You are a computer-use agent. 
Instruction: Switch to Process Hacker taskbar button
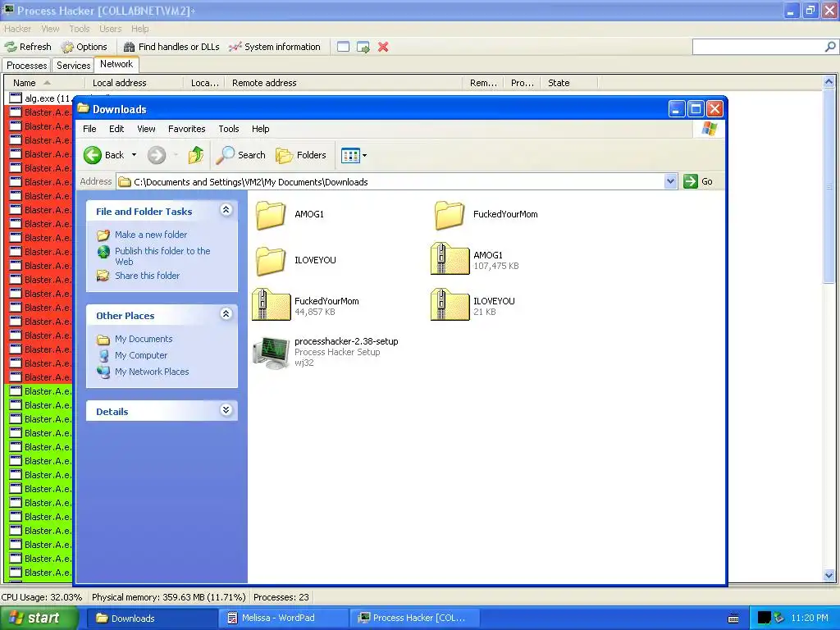pyautogui.click(x=414, y=619)
